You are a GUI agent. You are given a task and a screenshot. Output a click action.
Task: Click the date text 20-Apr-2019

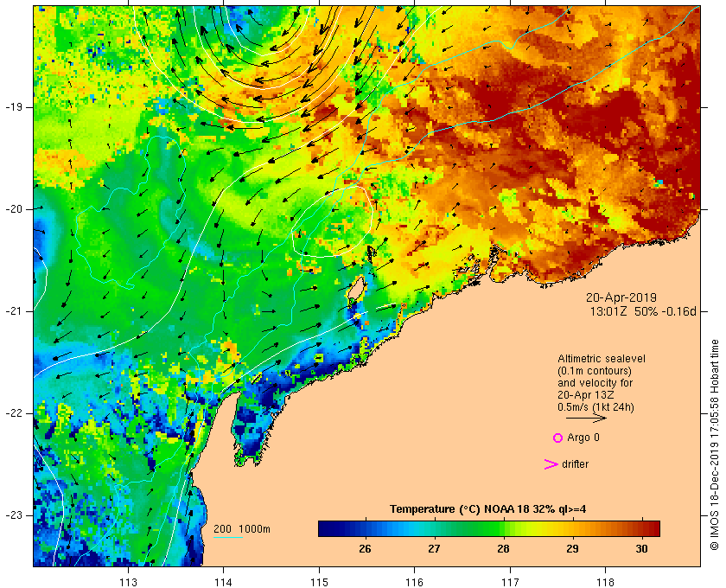pos(621,297)
